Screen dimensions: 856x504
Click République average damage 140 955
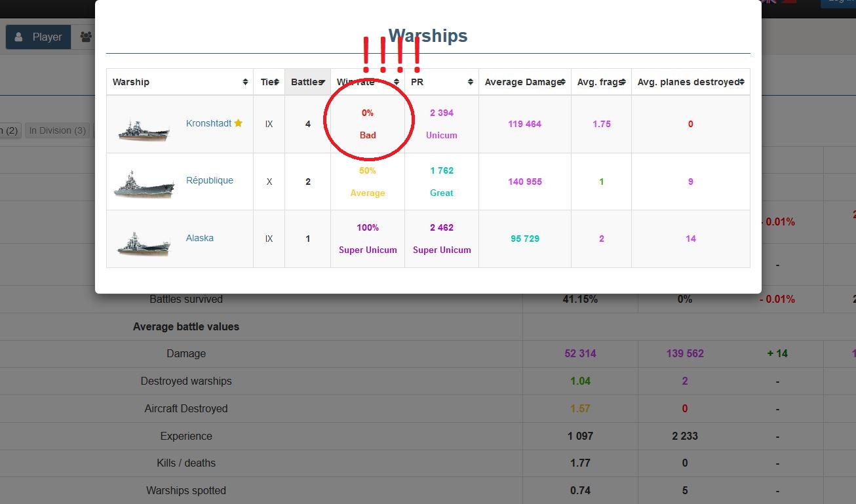525,182
